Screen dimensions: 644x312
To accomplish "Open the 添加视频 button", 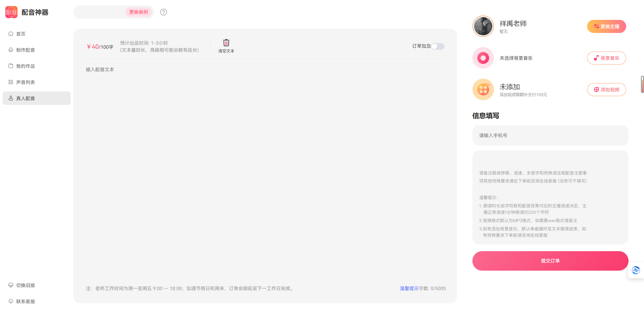I will 606,89.
